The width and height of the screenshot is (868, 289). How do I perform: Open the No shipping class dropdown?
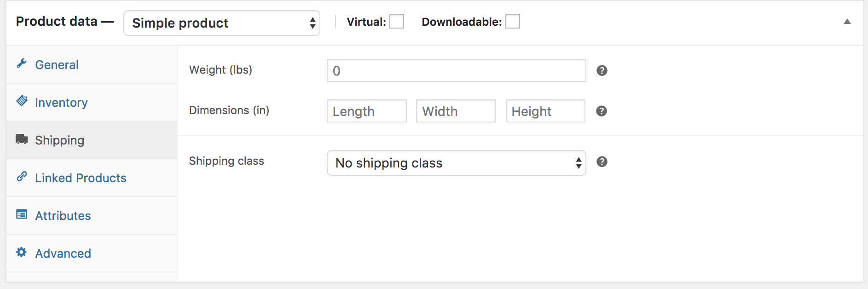[456, 163]
